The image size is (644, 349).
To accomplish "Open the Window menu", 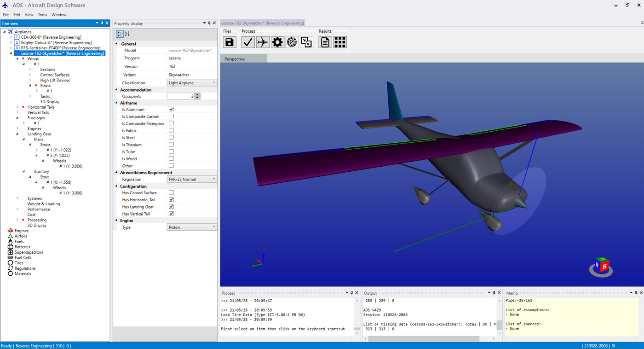I will pyautogui.click(x=59, y=15).
